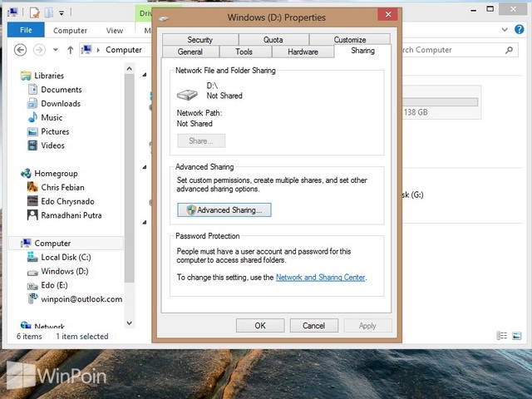Click the Local Disk (C:) drive icon
Image resolution: width=532 pixels, height=399 pixels.
tap(32, 257)
